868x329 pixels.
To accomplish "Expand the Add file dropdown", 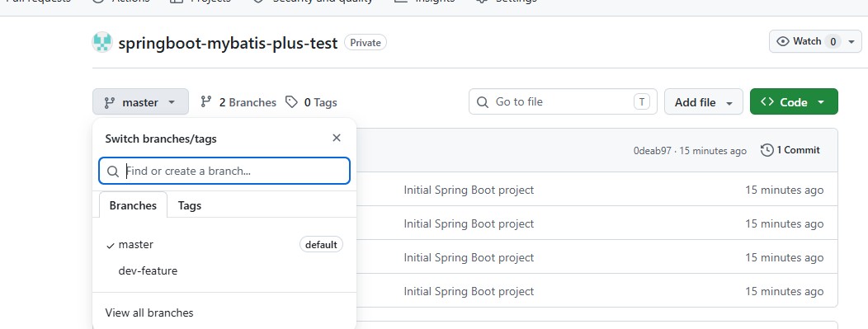I will click(x=704, y=102).
